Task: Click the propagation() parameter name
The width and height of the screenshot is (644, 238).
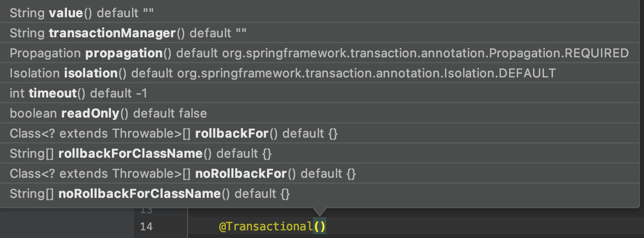Action: click(x=124, y=53)
